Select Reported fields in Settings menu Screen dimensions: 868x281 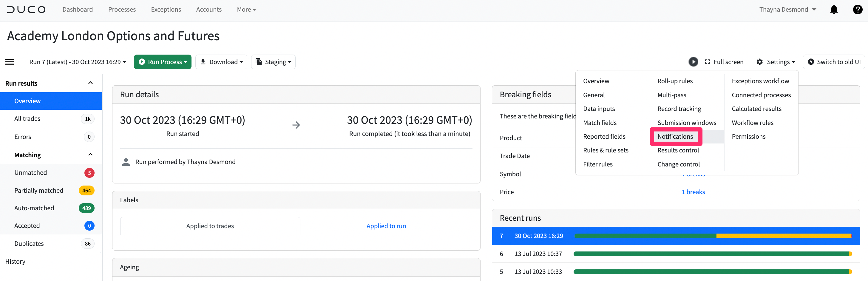coord(604,136)
